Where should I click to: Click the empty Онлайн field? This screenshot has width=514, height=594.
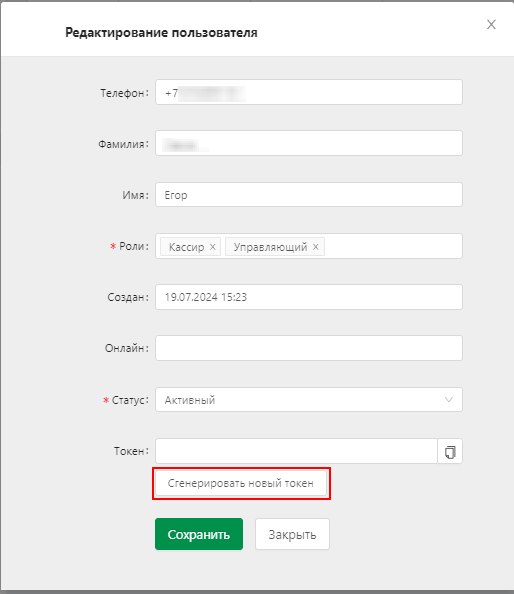point(309,348)
